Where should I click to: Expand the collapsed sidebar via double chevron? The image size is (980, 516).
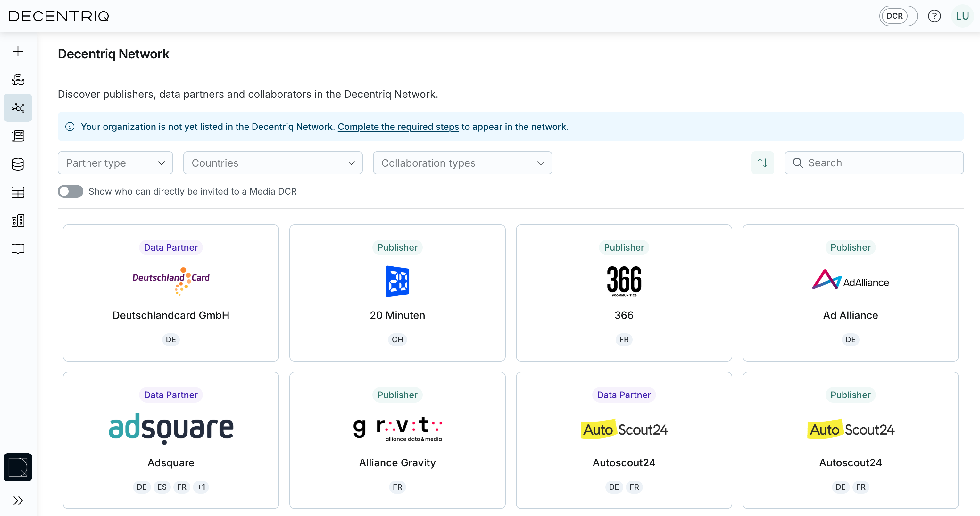(18, 501)
